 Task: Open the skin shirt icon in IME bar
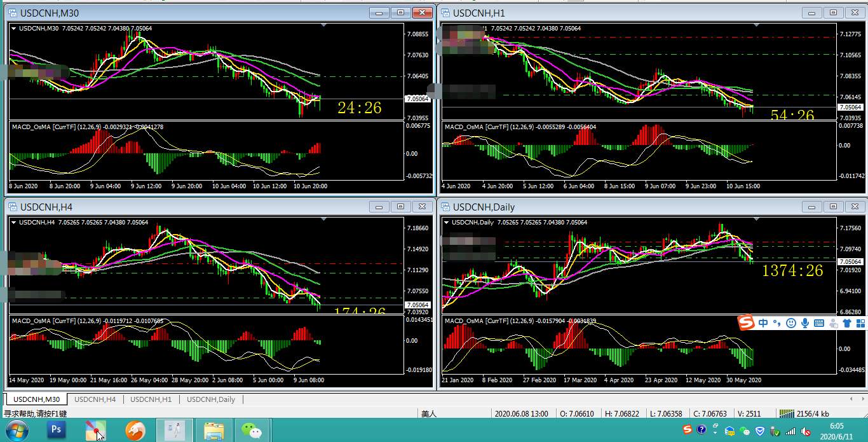click(x=847, y=323)
